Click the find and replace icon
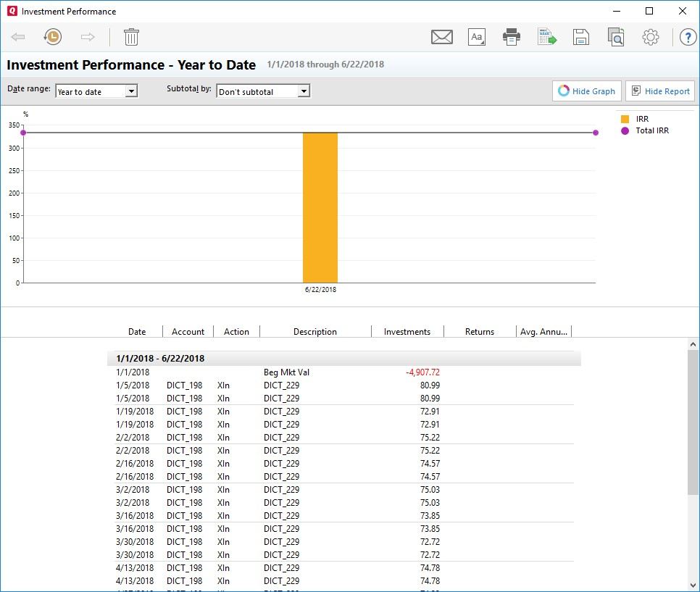 click(615, 37)
